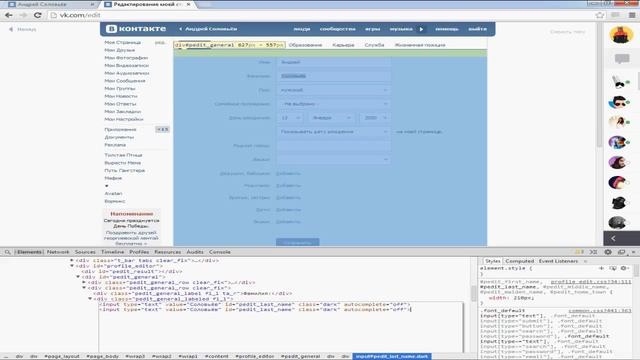Screen dimensions: 640x360
Task: Click DevTools inspect element magnifier icon
Action: pyautogui.click(x=7, y=252)
